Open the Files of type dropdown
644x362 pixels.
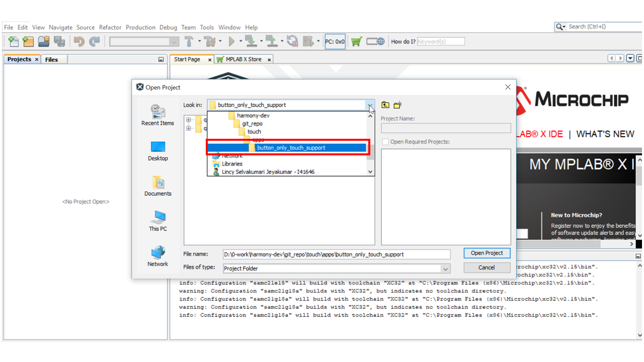pos(445,268)
